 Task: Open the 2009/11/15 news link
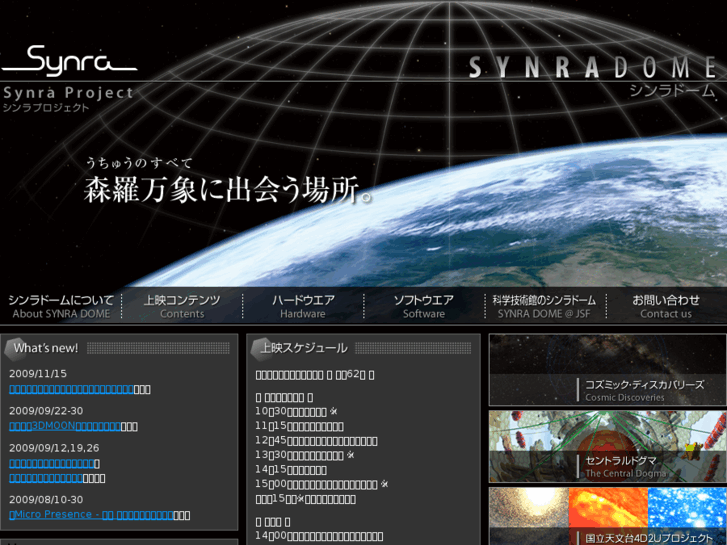tap(71, 389)
